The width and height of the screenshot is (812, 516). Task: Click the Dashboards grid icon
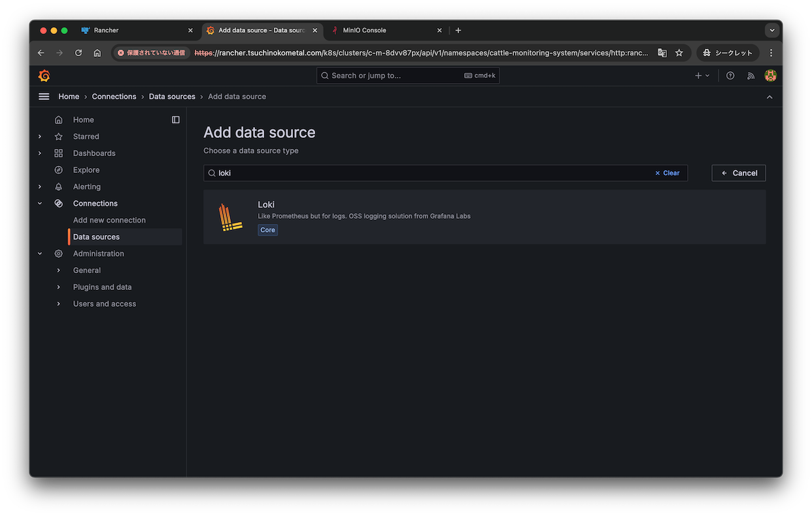[59, 153]
